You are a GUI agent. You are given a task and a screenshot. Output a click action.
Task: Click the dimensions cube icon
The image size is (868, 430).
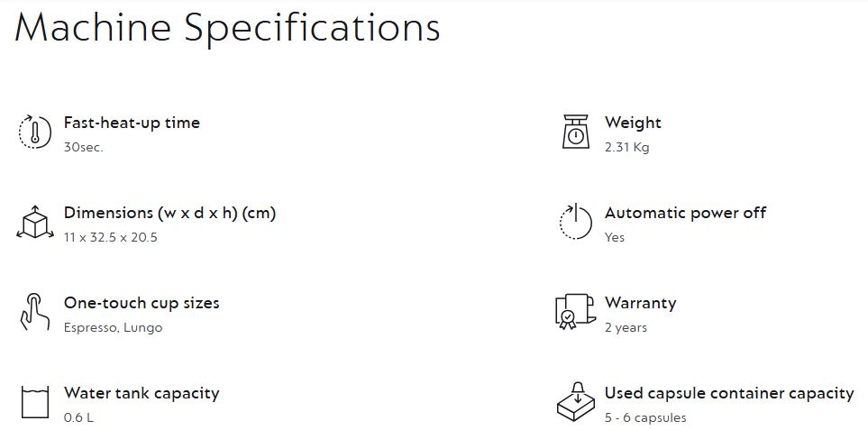34,222
